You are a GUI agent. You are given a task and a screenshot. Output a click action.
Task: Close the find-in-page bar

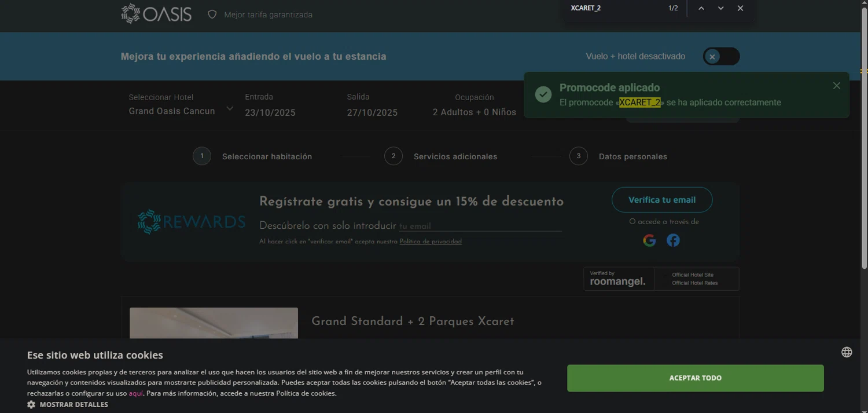pyautogui.click(x=741, y=8)
